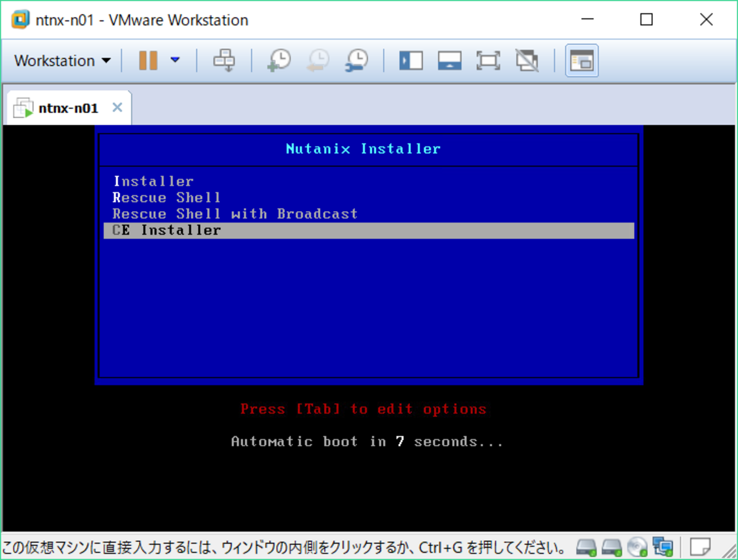Minimize the VMware Workstation window
The image size is (738, 560).
588,19
